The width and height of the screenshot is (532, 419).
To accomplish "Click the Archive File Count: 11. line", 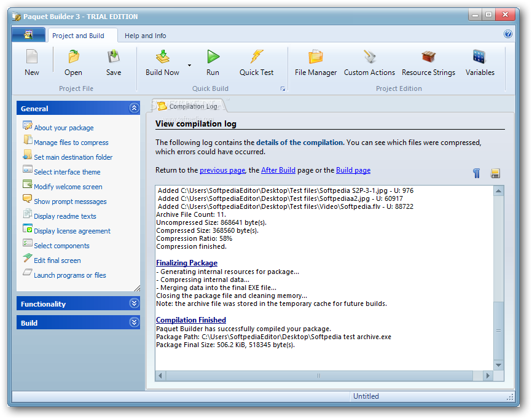I will click(191, 215).
